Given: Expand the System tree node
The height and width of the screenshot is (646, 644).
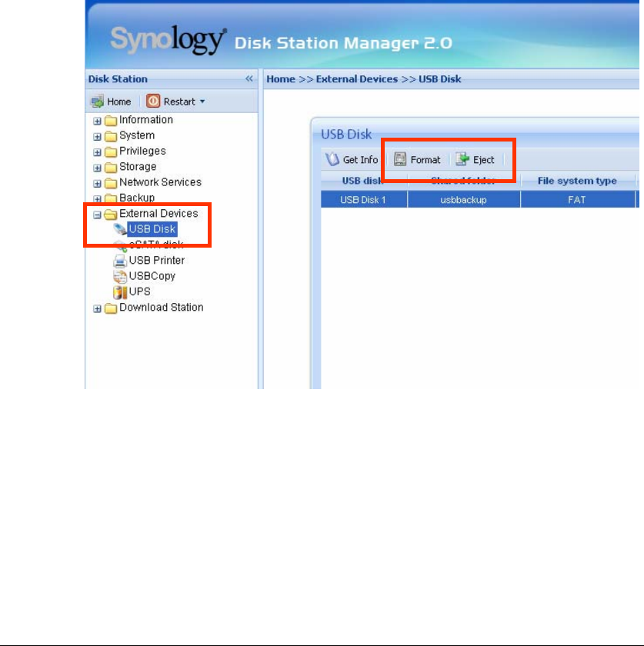Looking at the screenshot, I should click(x=97, y=137).
